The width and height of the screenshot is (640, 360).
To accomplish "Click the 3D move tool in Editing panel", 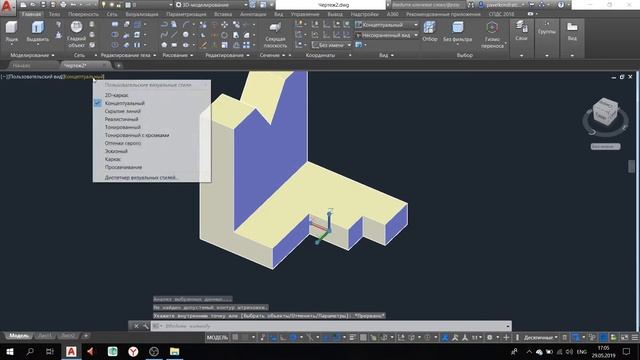I will (x=224, y=25).
